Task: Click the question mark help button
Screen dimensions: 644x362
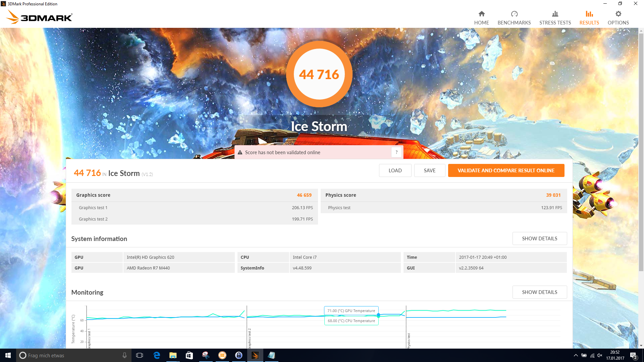Action: 396,152
